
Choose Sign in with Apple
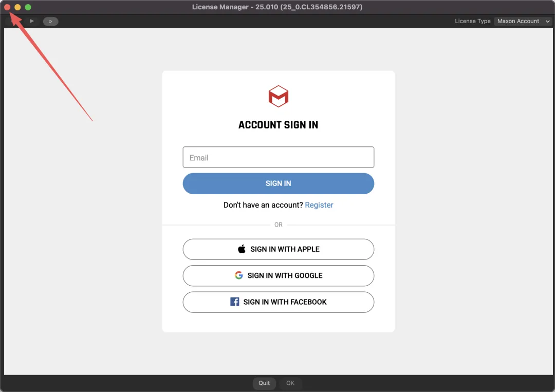[x=279, y=249]
